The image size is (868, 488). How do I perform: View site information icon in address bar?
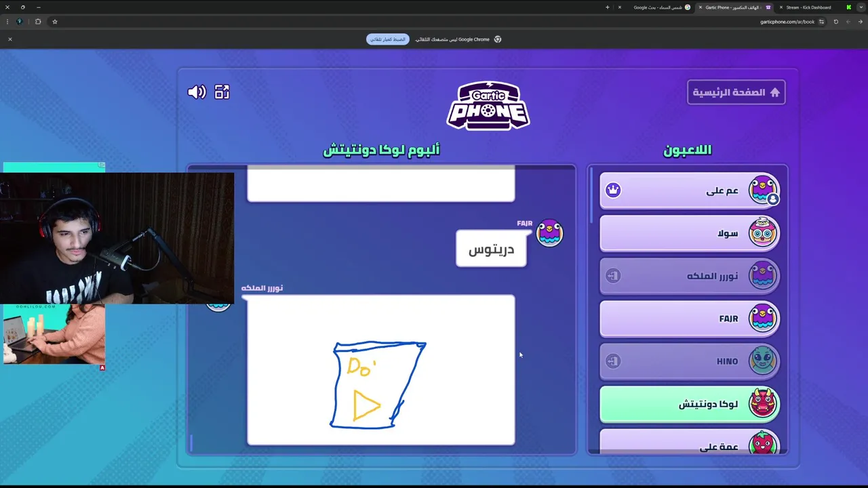point(821,22)
